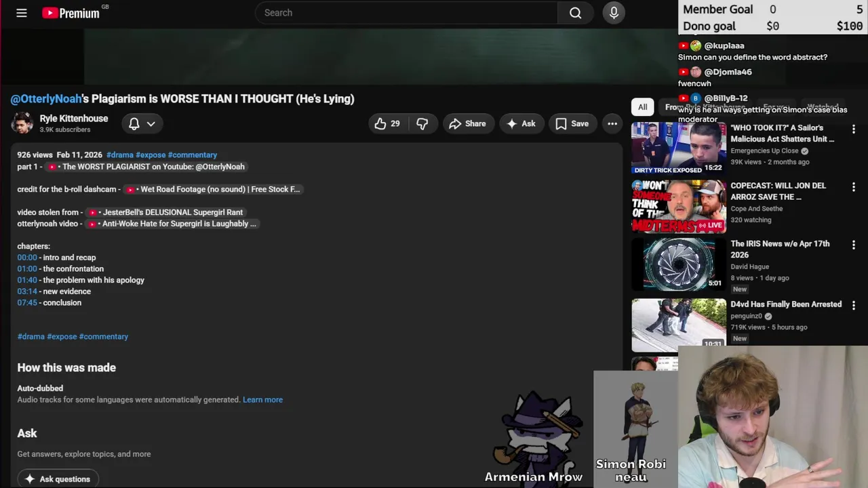Click the Ask questions button

click(58, 479)
